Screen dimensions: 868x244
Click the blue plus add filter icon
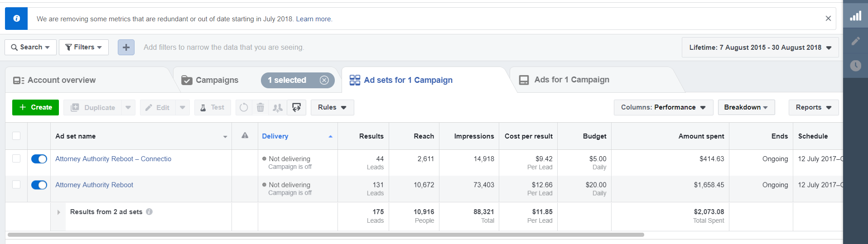[x=126, y=47]
